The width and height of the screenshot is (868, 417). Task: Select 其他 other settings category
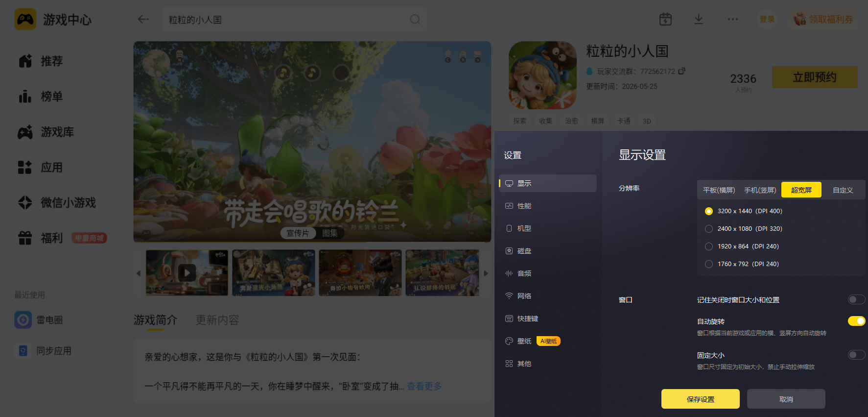pyautogui.click(x=548, y=364)
